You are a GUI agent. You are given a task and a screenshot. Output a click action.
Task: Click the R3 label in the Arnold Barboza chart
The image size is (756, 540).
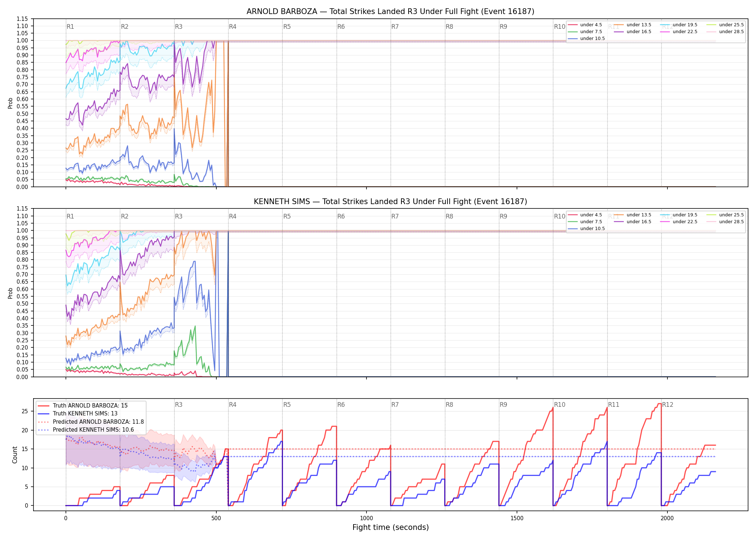(x=179, y=27)
